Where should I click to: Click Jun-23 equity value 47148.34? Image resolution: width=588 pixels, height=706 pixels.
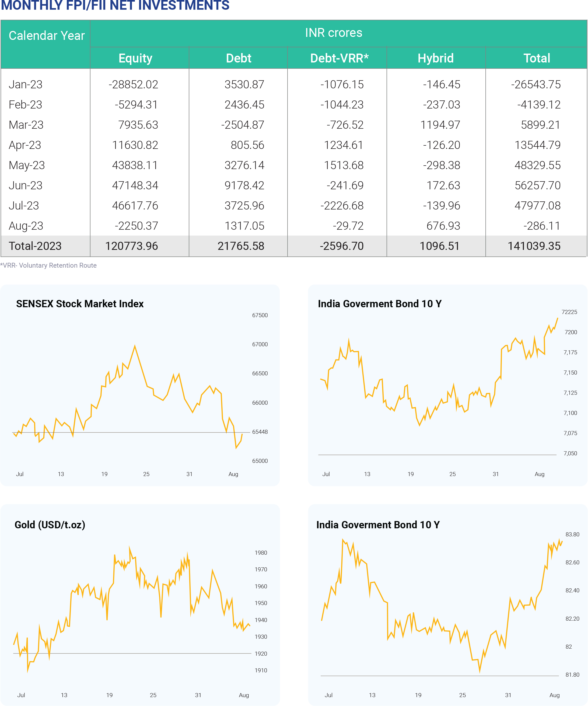click(135, 185)
